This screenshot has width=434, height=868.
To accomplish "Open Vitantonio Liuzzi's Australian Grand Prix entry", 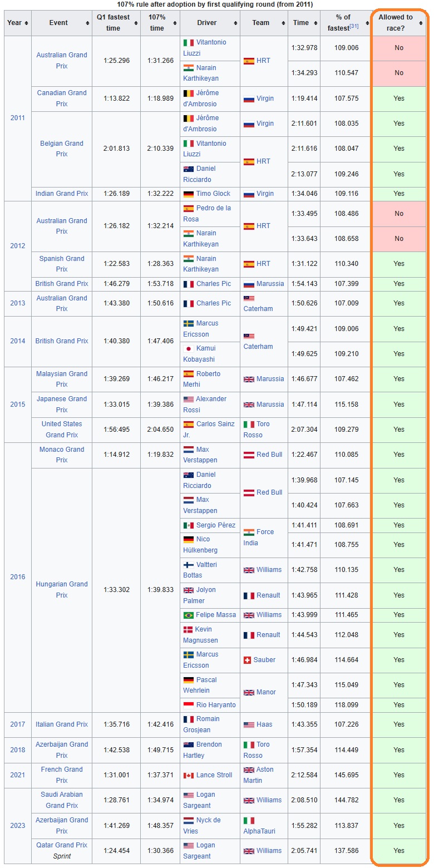I will 205,48.
